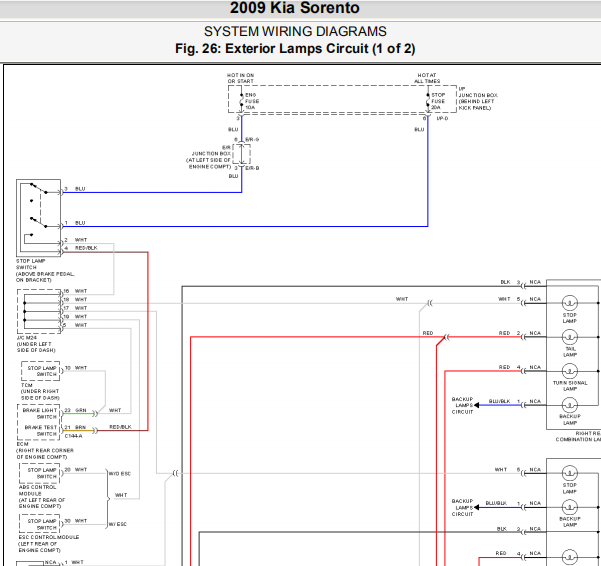Screen dimensions: 601x566
Task: Click the "2 WHT" pin label on stop lamp switch
Action: (x=76, y=240)
